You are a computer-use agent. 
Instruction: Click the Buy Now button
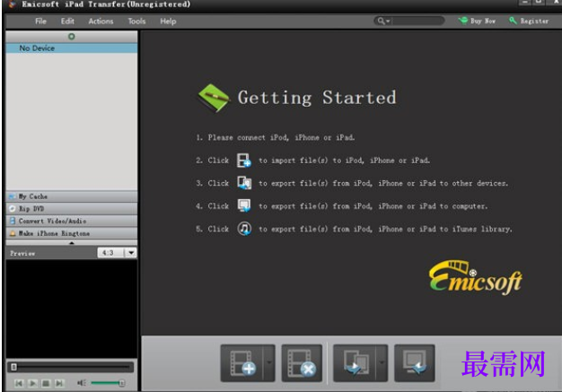pos(477,21)
